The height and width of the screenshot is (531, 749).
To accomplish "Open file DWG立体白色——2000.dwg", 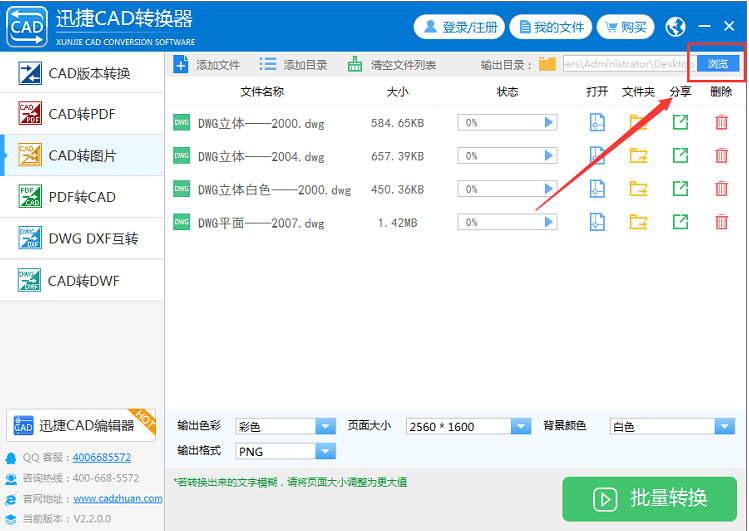I will tap(597, 189).
